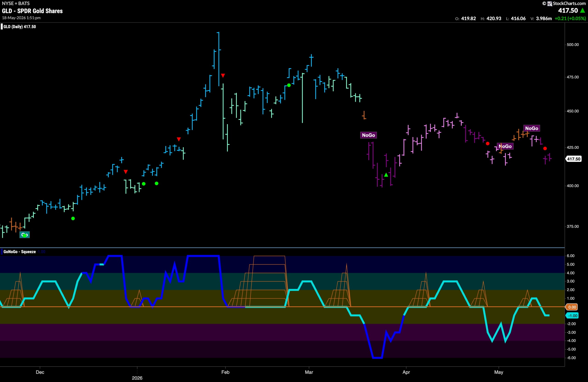Click the 'Mar' label on the time axis

pyautogui.click(x=309, y=372)
